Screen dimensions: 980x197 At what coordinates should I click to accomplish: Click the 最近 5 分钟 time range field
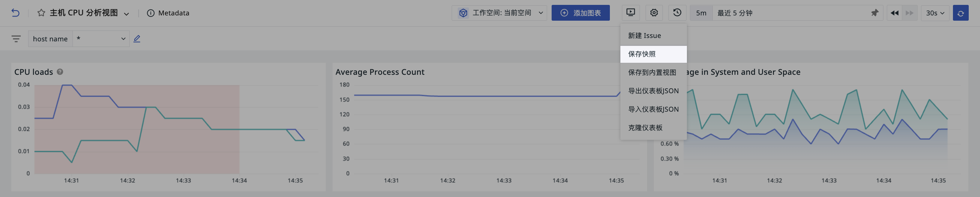[x=791, y=13]
